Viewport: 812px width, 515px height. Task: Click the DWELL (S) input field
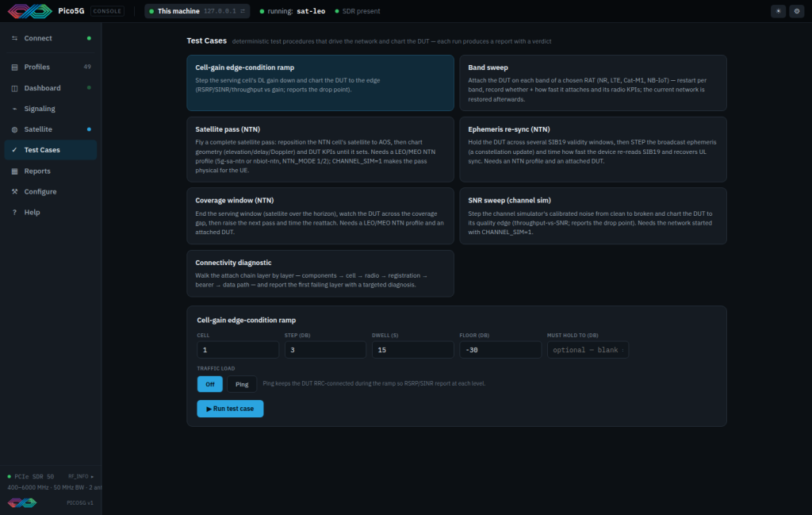tap(412, 350)
